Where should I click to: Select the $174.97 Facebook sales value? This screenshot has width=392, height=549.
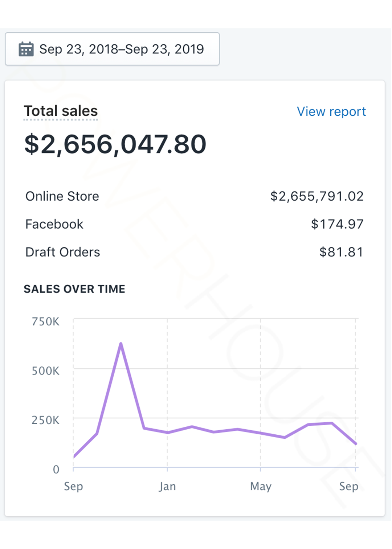[x=337, y=224]
